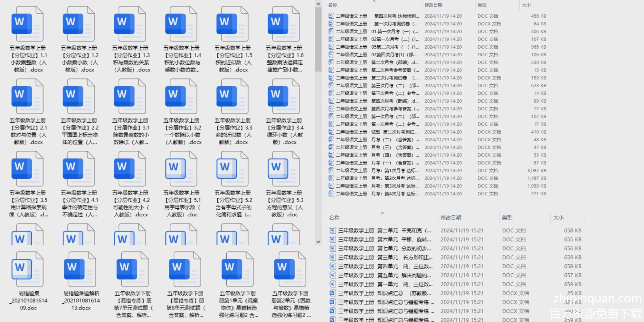
Task: Open the 1.1 小数乘整数 Word file icon
Action: (x=27, y=24)
